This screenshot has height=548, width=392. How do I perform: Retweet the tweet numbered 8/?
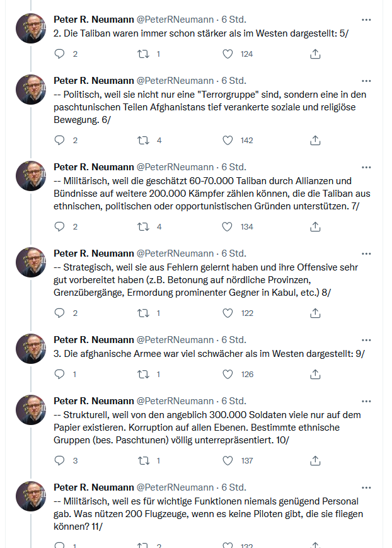[x=143, y=313]
